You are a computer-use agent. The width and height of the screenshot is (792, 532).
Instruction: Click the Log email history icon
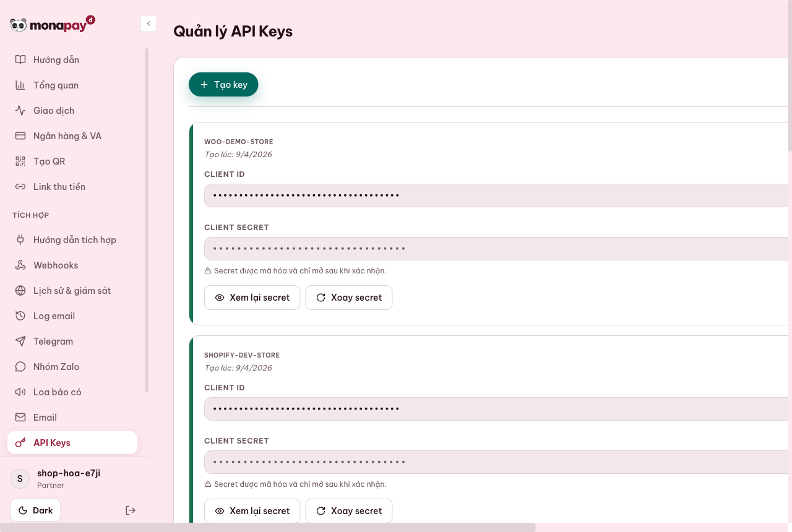click(x=20, y=316)
